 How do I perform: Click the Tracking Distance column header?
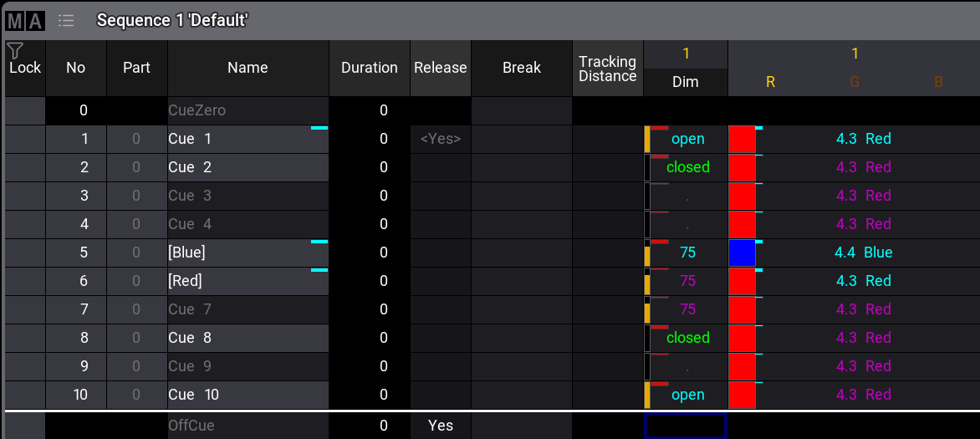pos(607,69)
